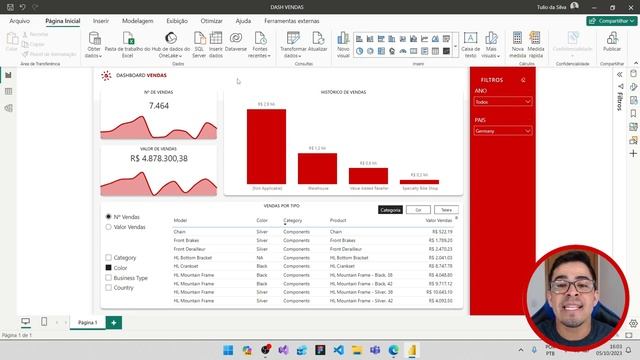Open the Ferramentas externas tab
Screen dimensions: 640x360
(291, 21)
